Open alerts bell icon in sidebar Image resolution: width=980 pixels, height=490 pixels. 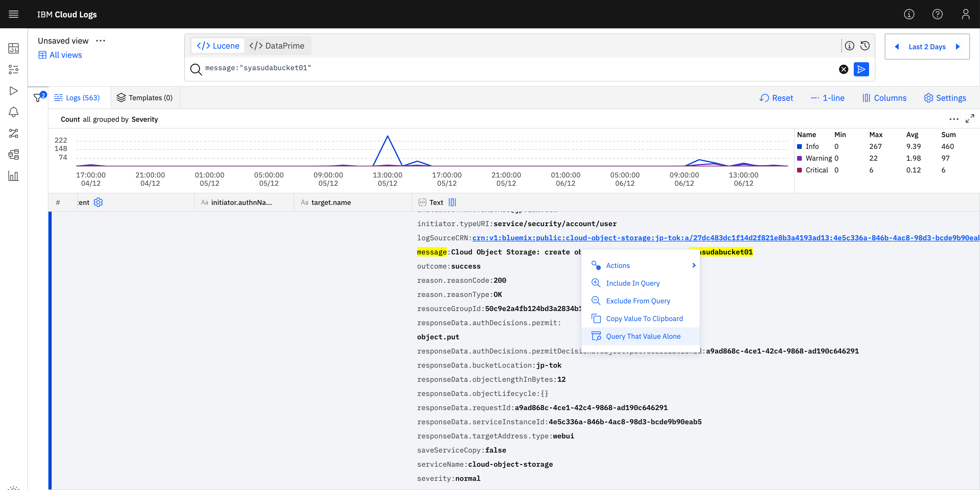click(14, 112)
